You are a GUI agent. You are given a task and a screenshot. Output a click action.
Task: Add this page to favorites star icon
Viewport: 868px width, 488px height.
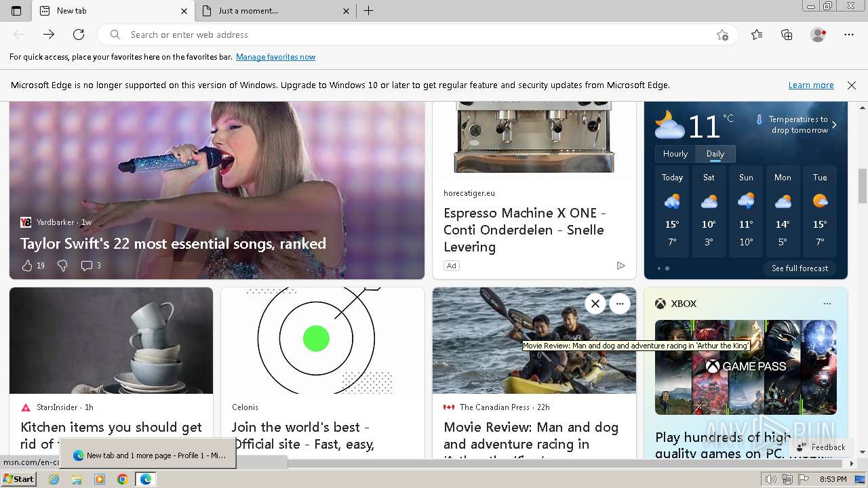(722, 35)
